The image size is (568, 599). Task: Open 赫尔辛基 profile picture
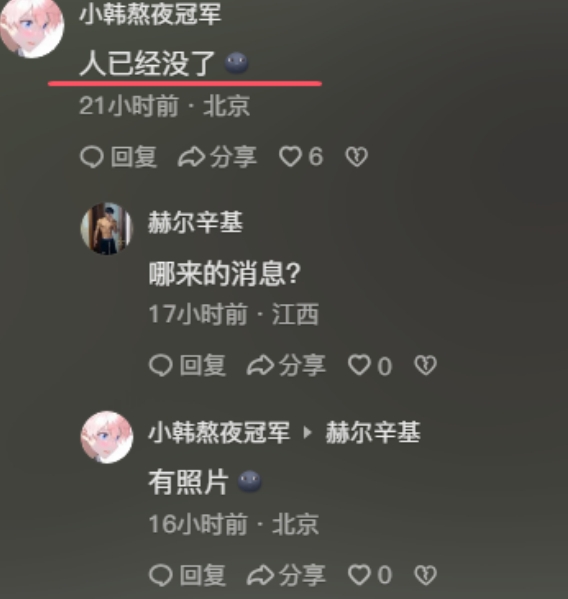click(x=107, y=228)
